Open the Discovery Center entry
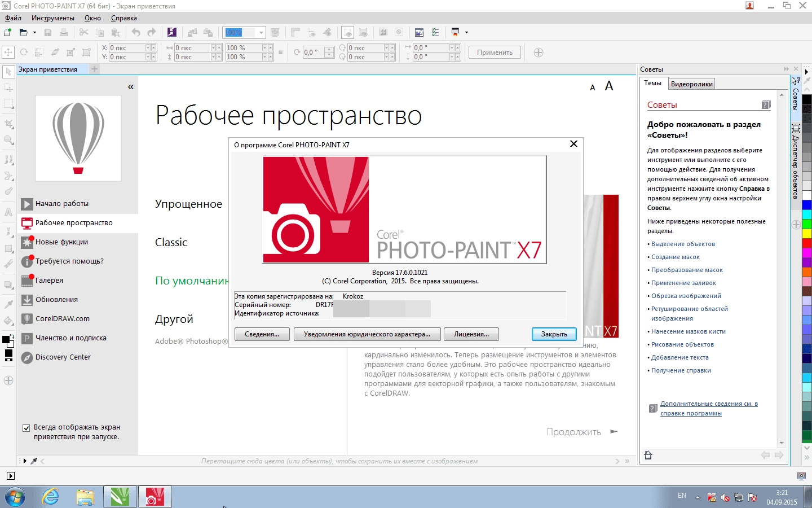Viewport: 812px width, 508px height. pyautogui.click(x=63, y=357)
